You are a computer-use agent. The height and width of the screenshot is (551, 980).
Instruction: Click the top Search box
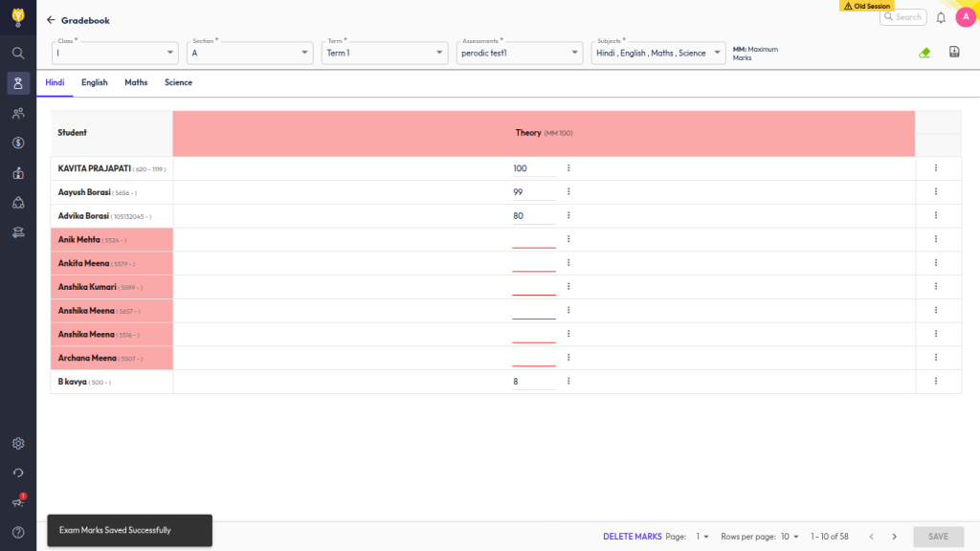[902, 17]
